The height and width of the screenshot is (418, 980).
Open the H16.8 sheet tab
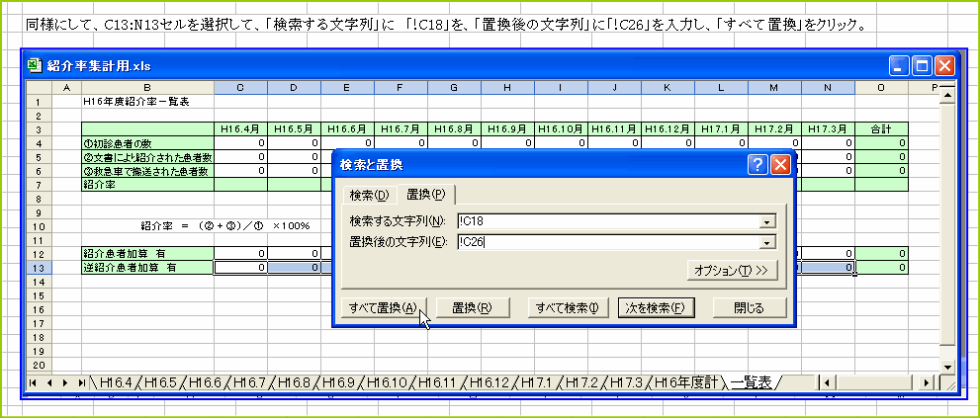294,382
